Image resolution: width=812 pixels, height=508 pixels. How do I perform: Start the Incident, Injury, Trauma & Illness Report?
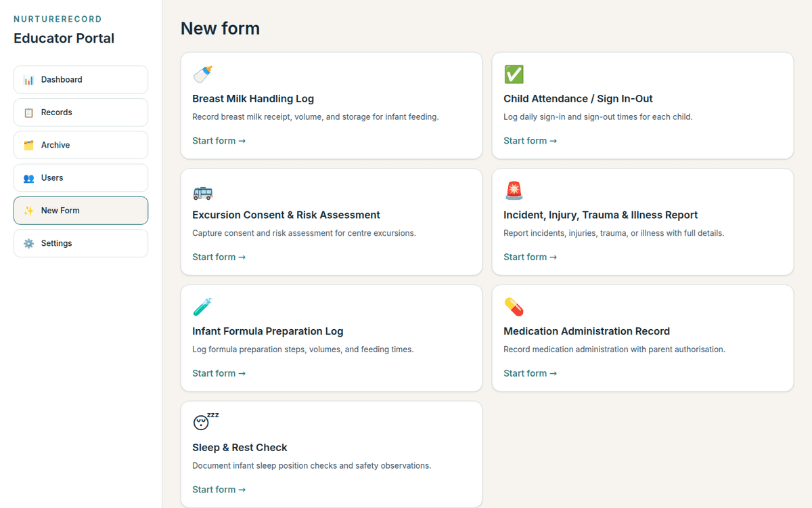530,257
